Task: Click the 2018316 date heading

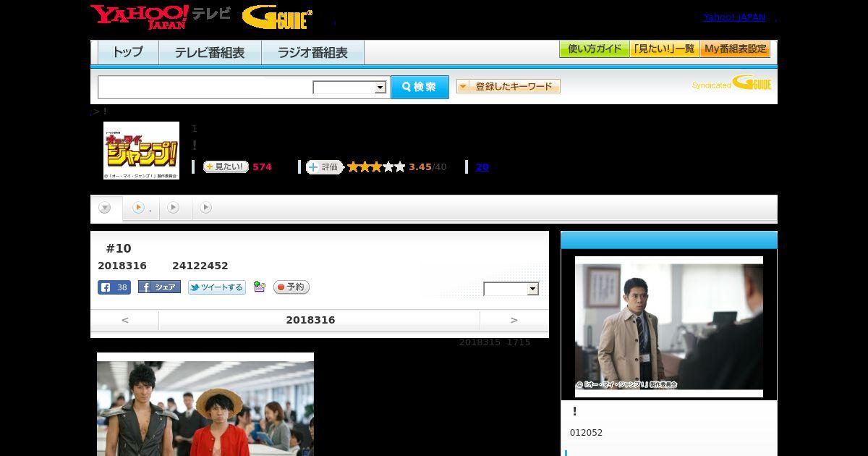Action: click(310, 320)
